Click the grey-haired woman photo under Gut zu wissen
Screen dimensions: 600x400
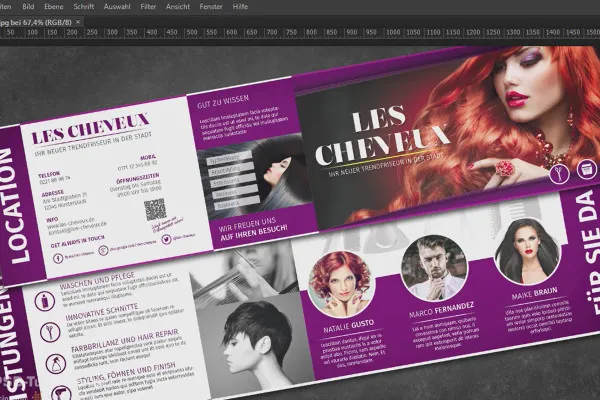coord(256,174)
